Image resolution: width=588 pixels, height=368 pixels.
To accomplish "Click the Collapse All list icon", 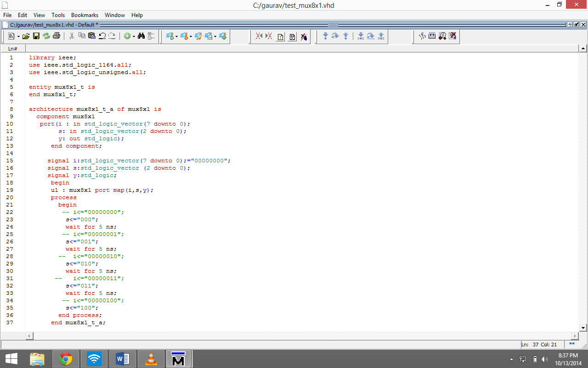I will 151,36.
